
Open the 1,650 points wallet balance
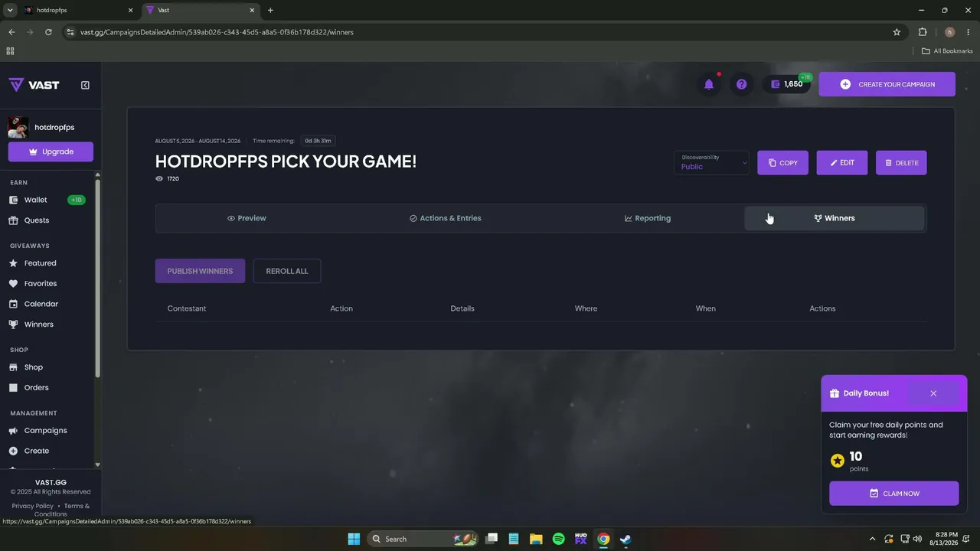[787, 84]
